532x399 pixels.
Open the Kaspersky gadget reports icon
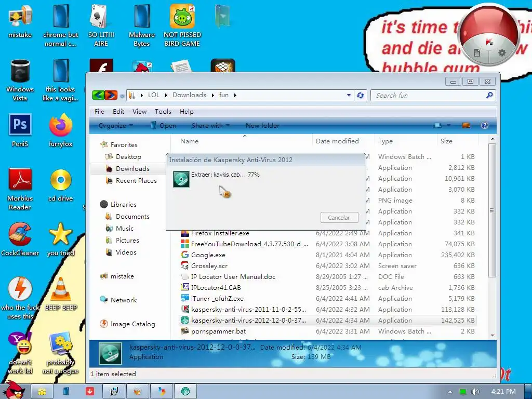click(x=477, y=52)
